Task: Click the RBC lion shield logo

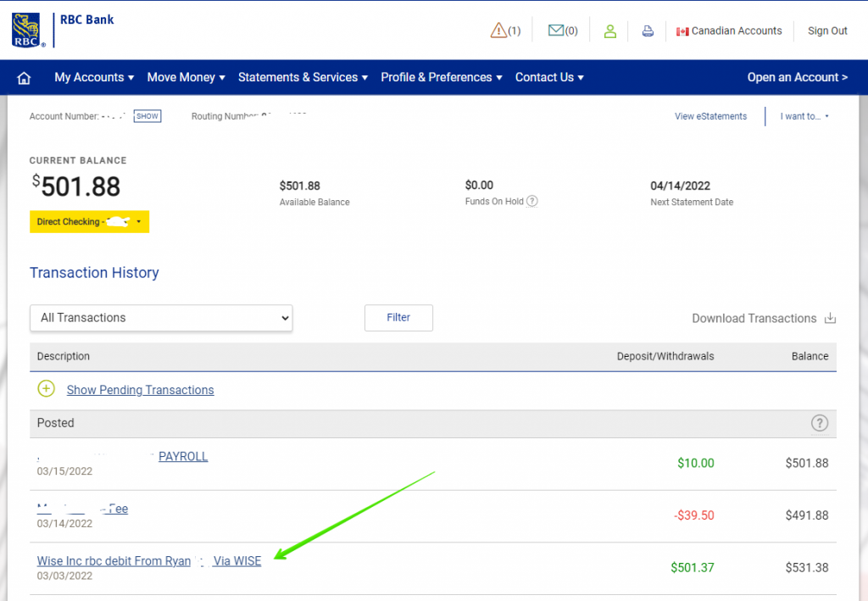Action: 26,30
